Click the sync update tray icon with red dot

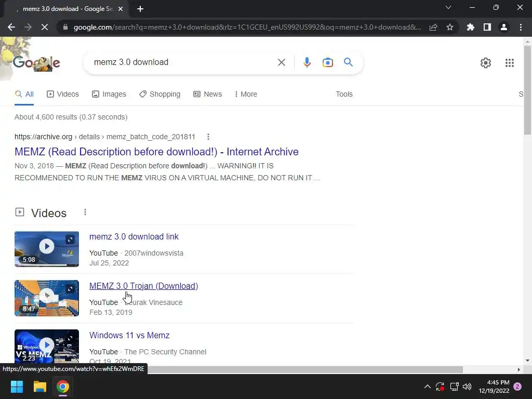click(x=440, y=387)
